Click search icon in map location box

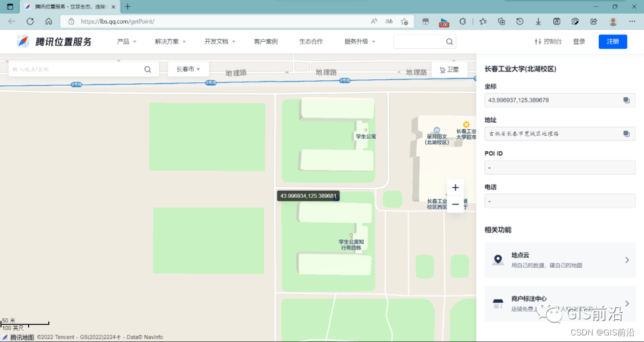point(147,69)
